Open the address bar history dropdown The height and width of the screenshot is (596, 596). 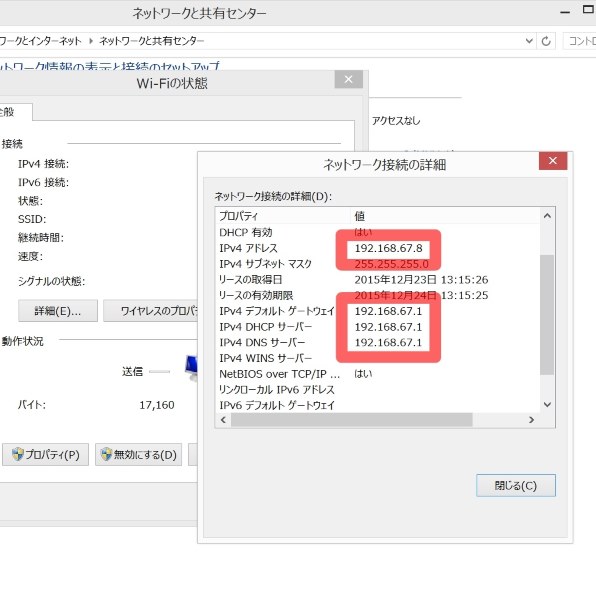coord(529,41)
